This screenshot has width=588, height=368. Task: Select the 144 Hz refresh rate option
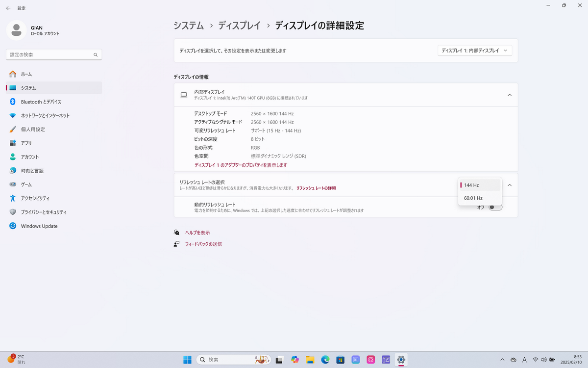pyautogui.click(x=479, y=185)
